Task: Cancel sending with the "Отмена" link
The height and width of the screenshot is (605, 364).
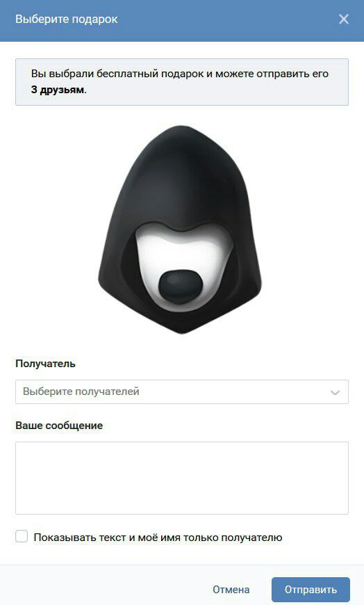Action: 231,590
